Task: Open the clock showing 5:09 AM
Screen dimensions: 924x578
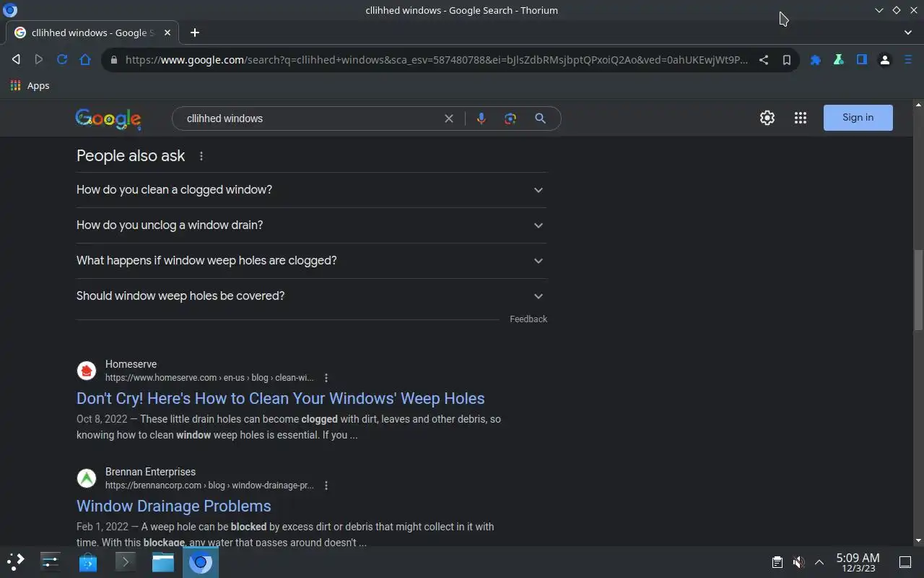Action: [858, 562]
